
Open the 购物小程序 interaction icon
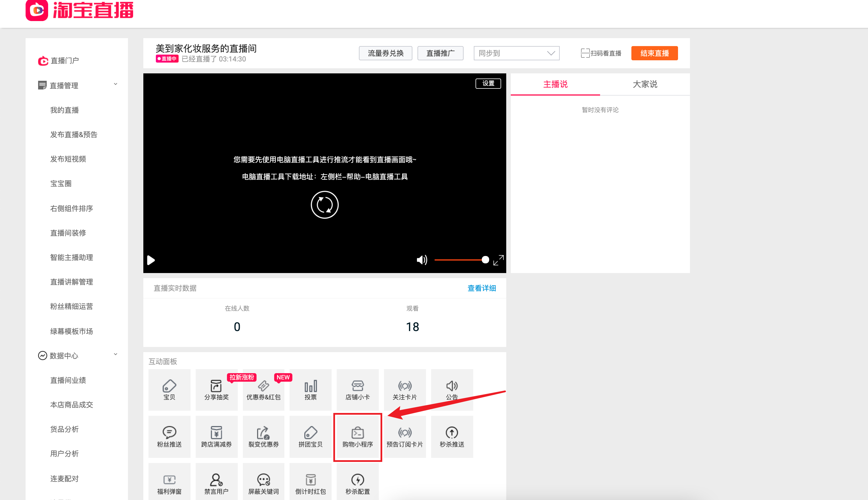(x=357, y=437)
